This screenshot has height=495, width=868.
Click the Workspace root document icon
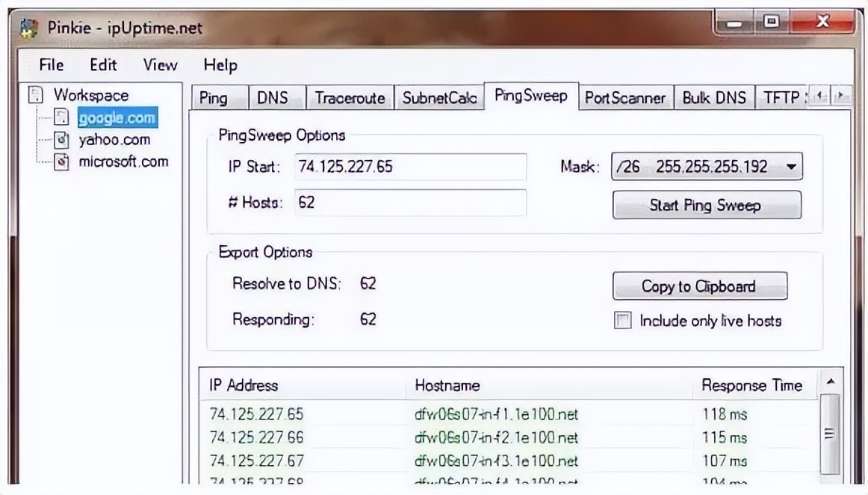point(35,95)
